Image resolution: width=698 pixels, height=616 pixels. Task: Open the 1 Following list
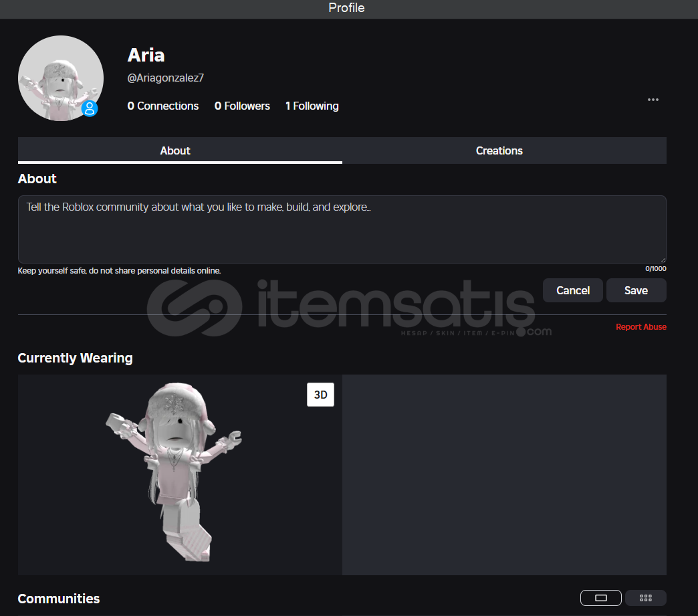pos(312,106)
